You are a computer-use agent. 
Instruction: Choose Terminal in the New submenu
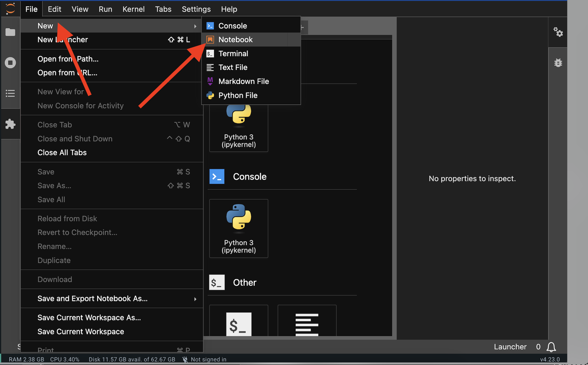(233, 54)
